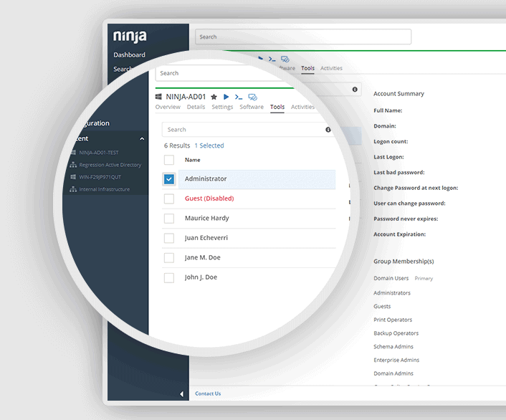506x420 pixels.
Task: Collapse the sidebar with the left arrow
Action: [x=181, y=394]
